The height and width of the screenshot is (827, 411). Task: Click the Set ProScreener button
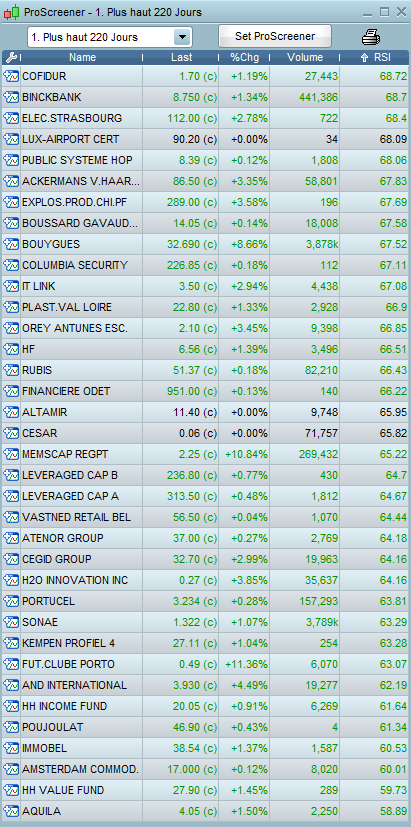coord(275,36)
